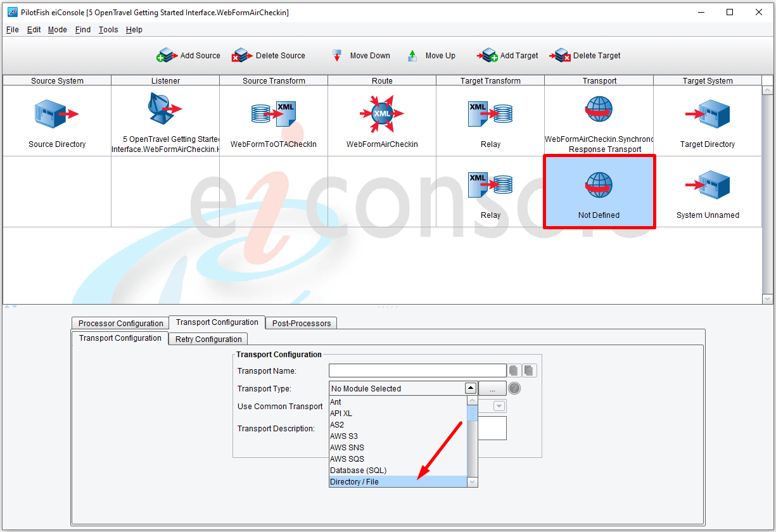776x532 pixels.
Task: Click the Add Source toolbar icon
Action: pos(167,56)
